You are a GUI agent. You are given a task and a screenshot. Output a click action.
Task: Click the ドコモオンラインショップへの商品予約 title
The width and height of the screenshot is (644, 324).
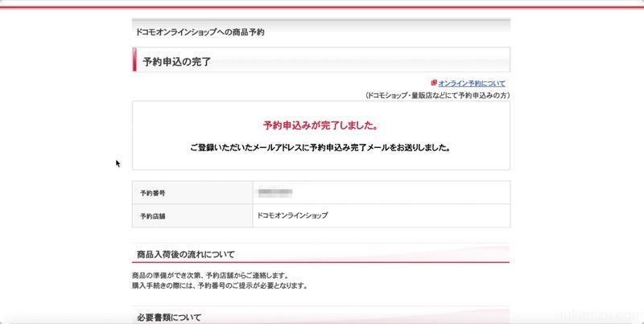point(200,32)
